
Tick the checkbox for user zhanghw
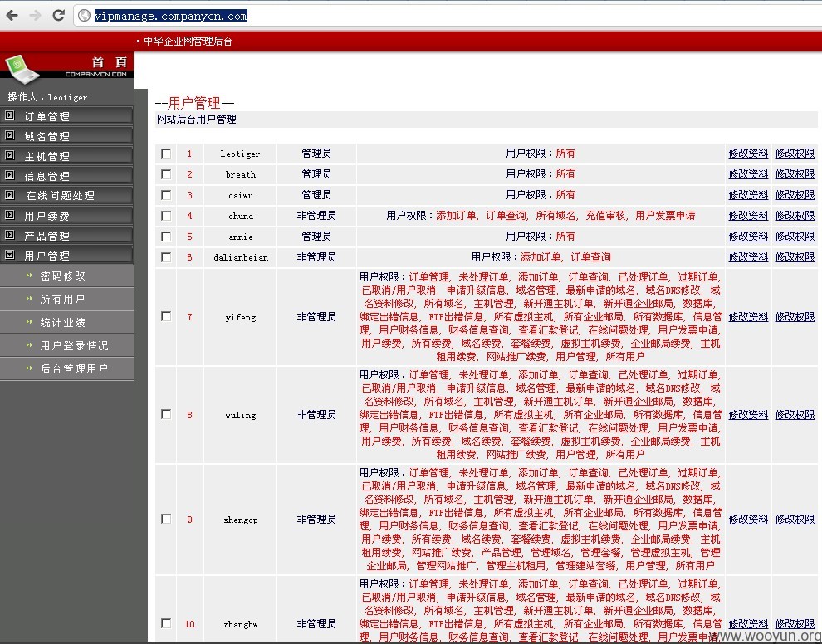click(166, 623)
